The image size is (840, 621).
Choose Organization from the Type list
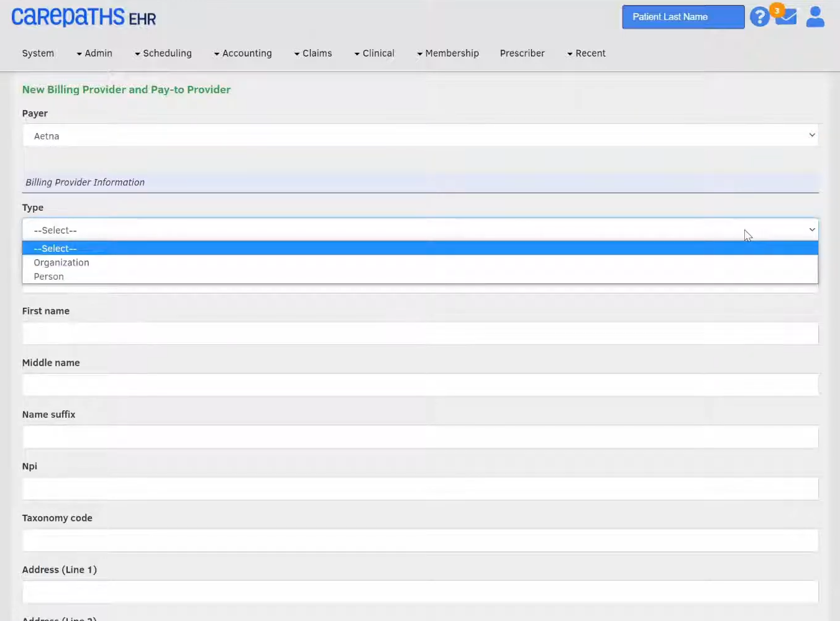62,263
